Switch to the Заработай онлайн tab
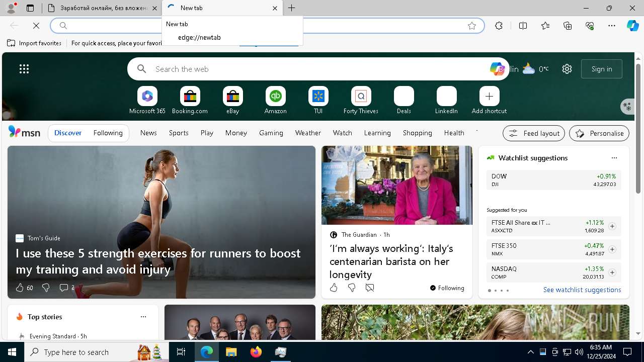 pyautogui.click(x=103, y=8)
